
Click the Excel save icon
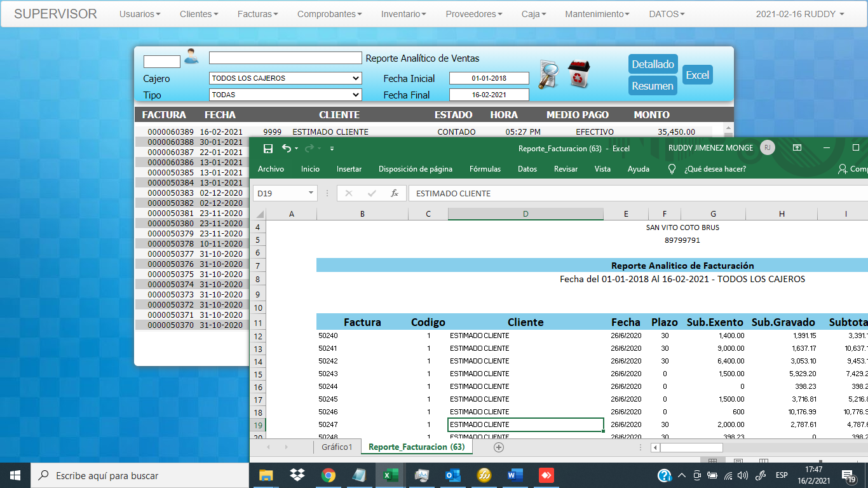click(x=268, y=148)
